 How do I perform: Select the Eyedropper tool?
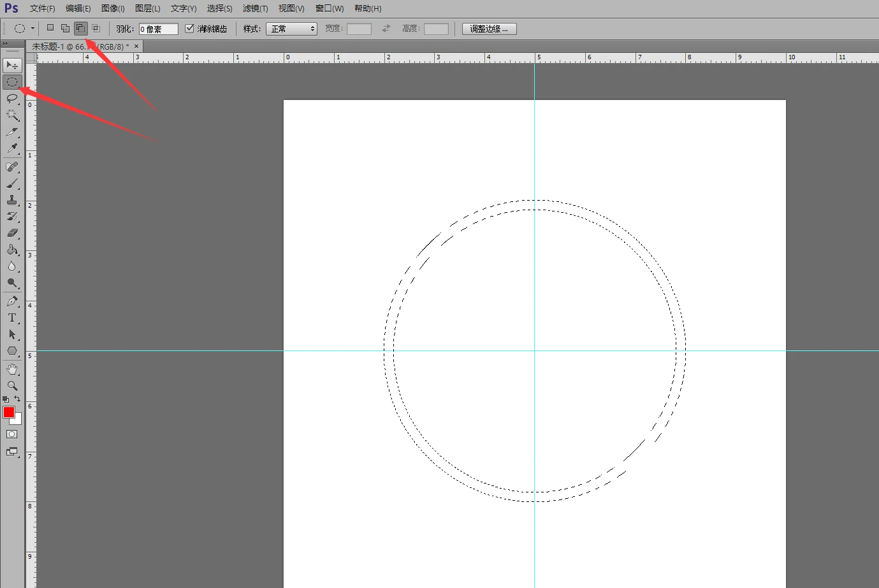click(12, 148)
